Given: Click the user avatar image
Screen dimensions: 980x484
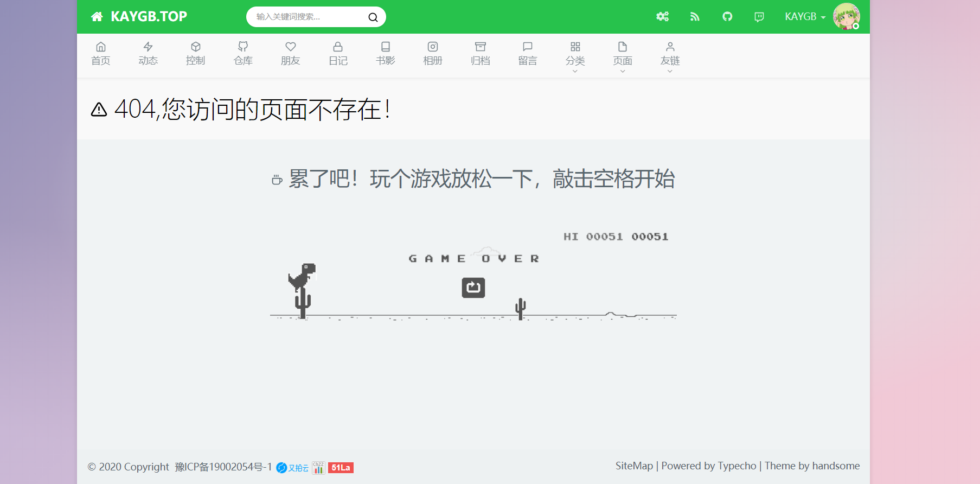Looking at the screenshot, I should (847, 16).
